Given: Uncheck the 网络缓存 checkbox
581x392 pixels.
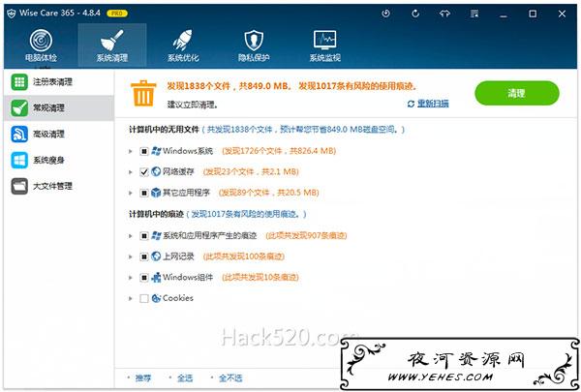Looking at the screenshot, I should pos(144,172).
